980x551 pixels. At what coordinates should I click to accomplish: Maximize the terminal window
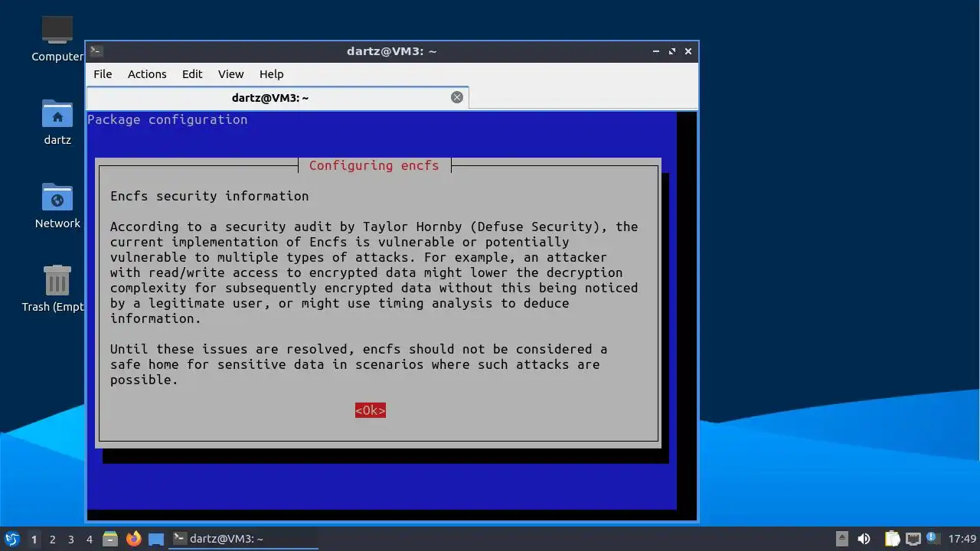[x=672, y=51]
